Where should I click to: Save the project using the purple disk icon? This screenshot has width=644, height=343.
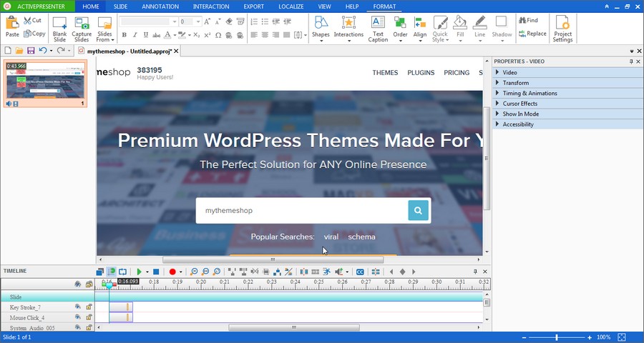tap(31, 51)
